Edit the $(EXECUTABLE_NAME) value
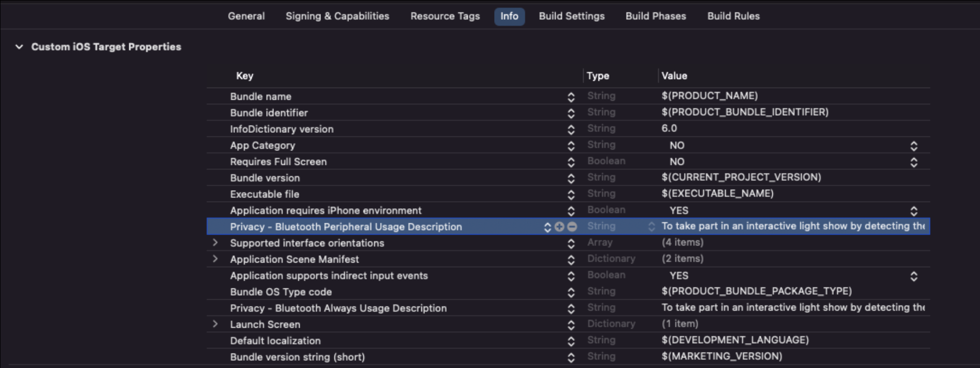The image size is (980, 368). click(x=717, y=193)
